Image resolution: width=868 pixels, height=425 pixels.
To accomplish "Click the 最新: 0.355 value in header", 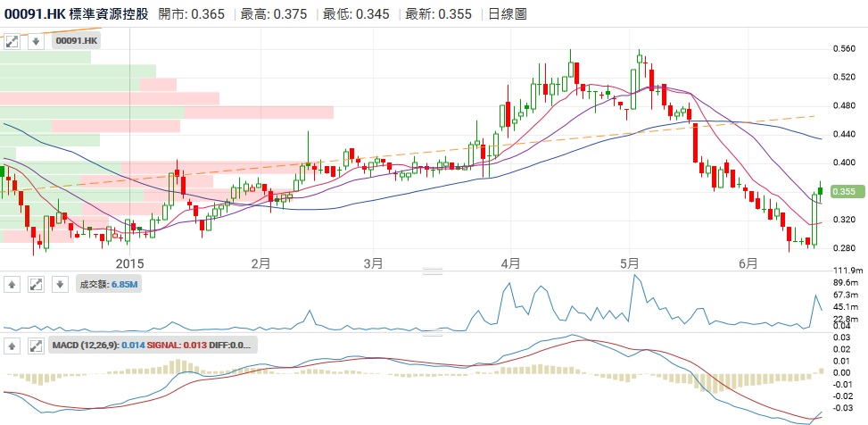I will pyautogui.click(x=442, y=14).
